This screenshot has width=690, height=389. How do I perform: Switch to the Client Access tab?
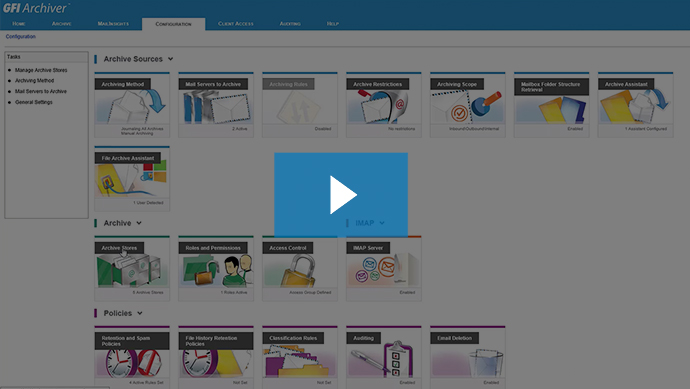[x=236, y=24]
